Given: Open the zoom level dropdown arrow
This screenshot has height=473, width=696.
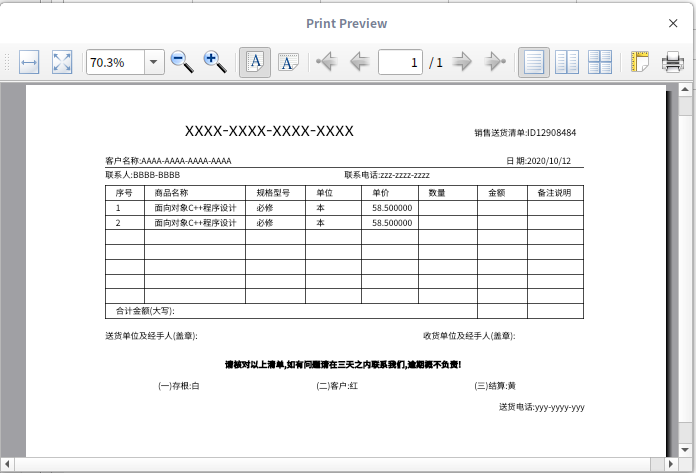Looking at the screenshot, I should [x=154, y=62].
